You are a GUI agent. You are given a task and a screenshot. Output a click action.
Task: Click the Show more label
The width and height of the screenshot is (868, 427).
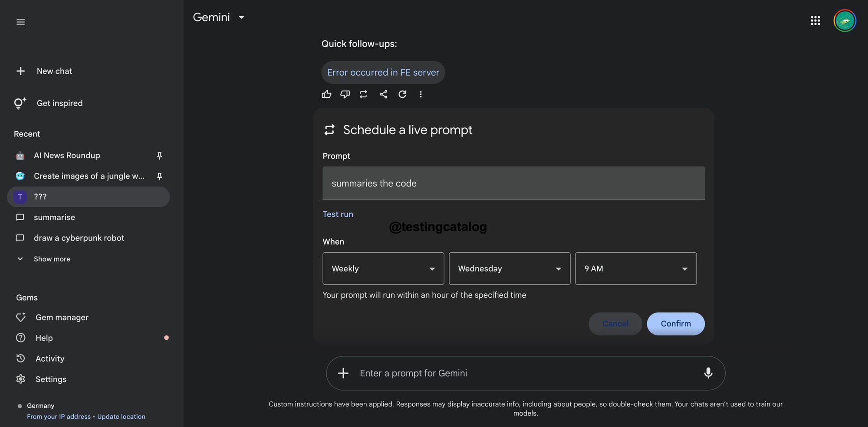tap(52, 259)
